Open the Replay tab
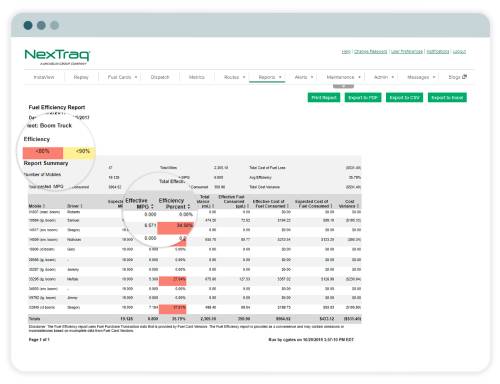 coord(81,77)
